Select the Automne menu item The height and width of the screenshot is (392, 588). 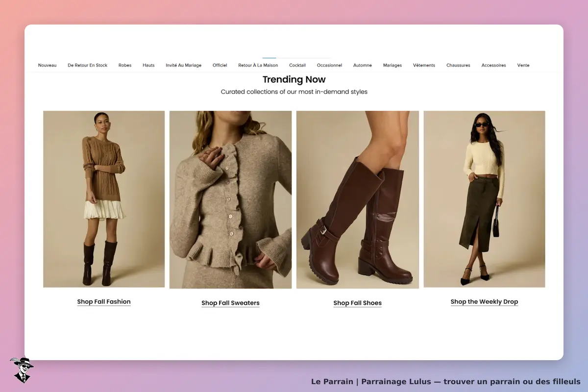(363, 65)
